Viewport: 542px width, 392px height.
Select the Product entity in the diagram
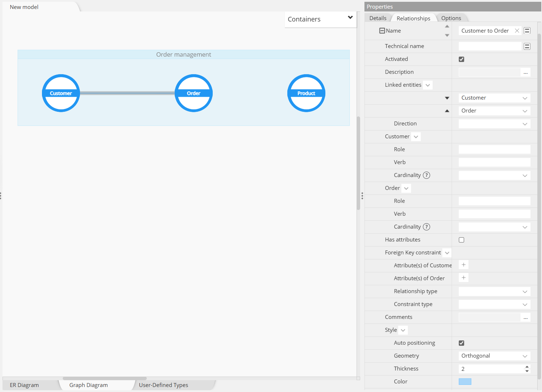306,93
